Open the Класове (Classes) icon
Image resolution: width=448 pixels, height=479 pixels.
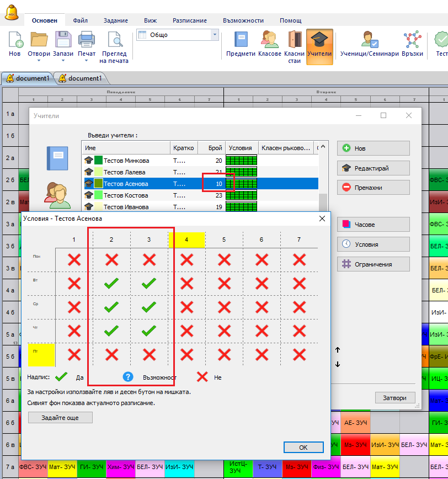pos(269,40)
